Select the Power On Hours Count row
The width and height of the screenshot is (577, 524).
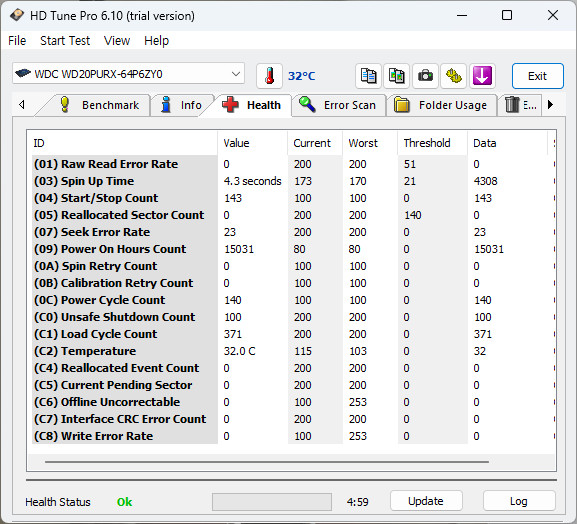(293, 249)
